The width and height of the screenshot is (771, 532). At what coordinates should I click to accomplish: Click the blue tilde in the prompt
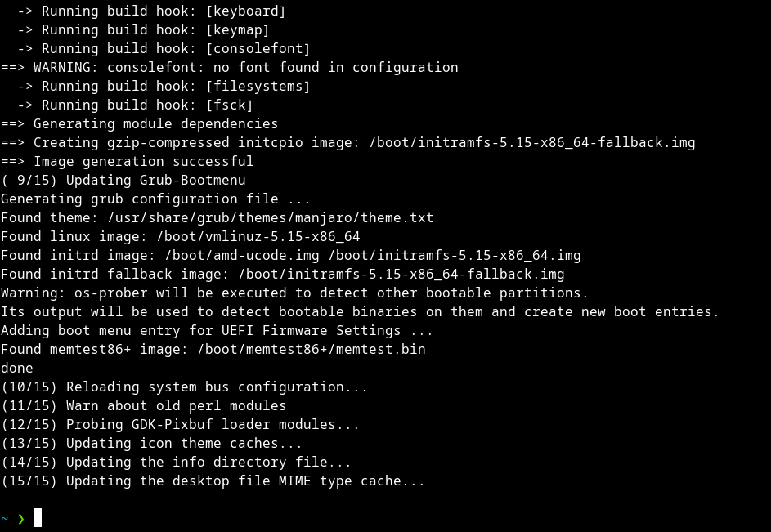[4, 519]
